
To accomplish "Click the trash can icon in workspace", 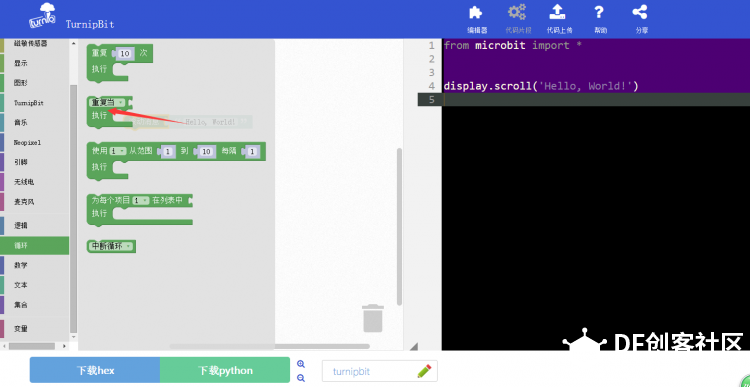I will click(373, 318).
